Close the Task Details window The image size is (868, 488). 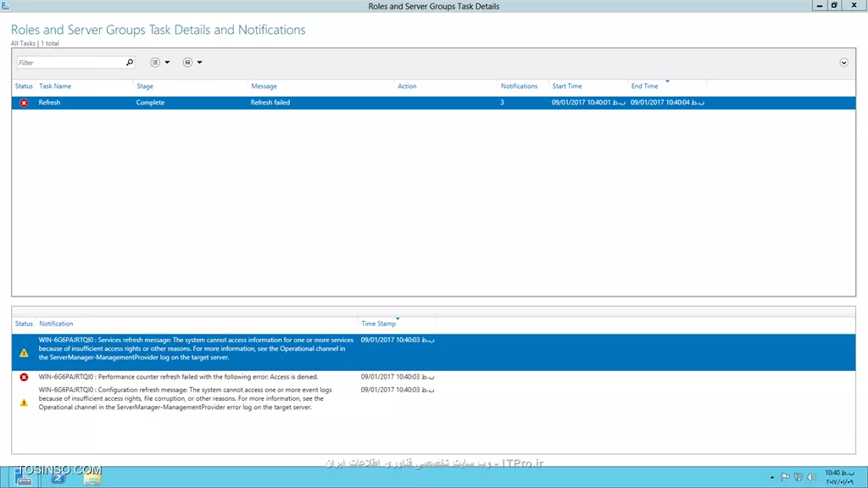(x=854, y=6)
